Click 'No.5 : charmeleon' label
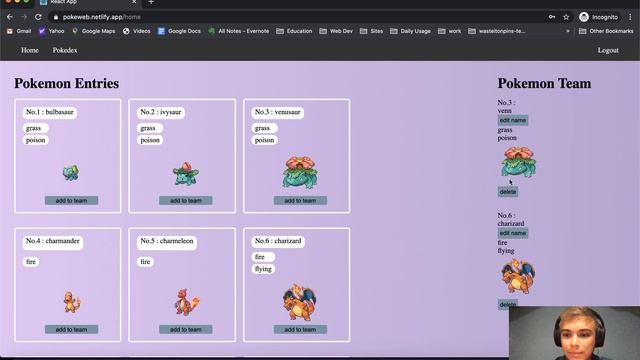The width and height of the screenshot is (640, 360). pyautogui.click(x=167, y=241)
